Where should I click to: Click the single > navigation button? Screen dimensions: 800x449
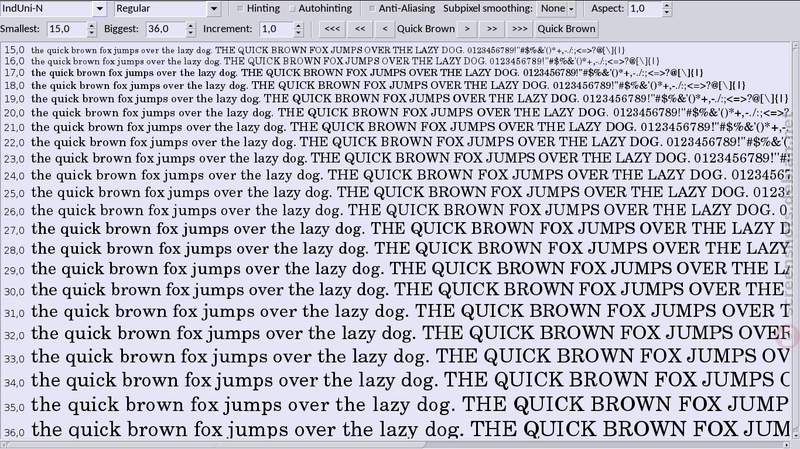(467, 29)
